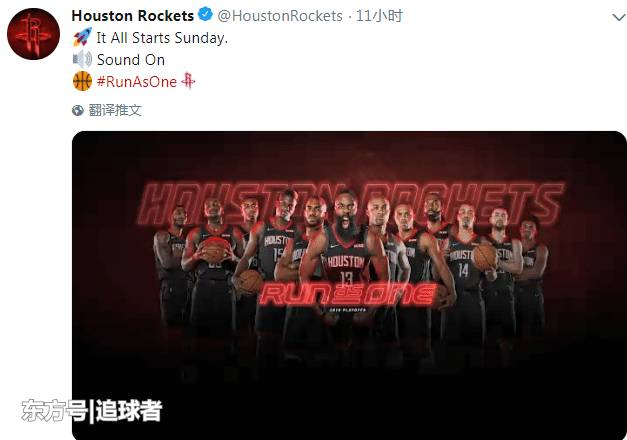
Task: Click the Sound On text line
Action: pyautogui.click(x=131, y=60)
